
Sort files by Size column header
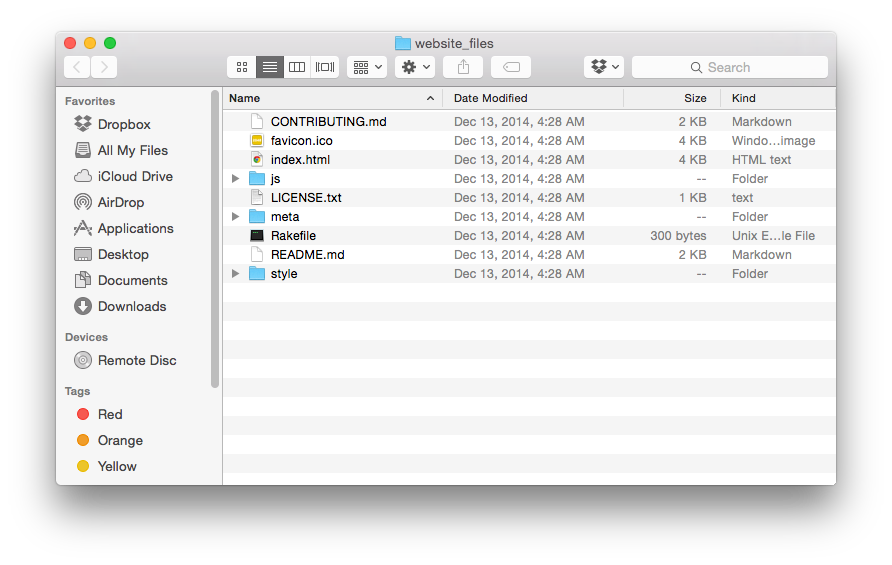tap(694, 98)
